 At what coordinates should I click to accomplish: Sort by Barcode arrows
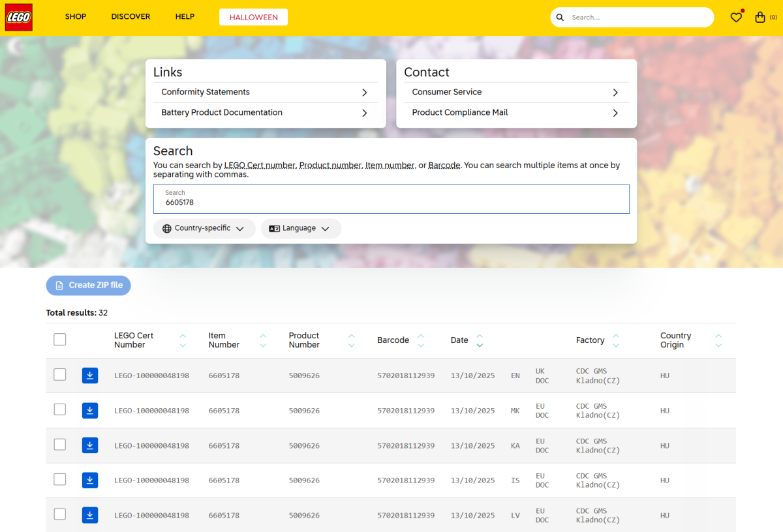pyautogui.click(x=421, y=340)
